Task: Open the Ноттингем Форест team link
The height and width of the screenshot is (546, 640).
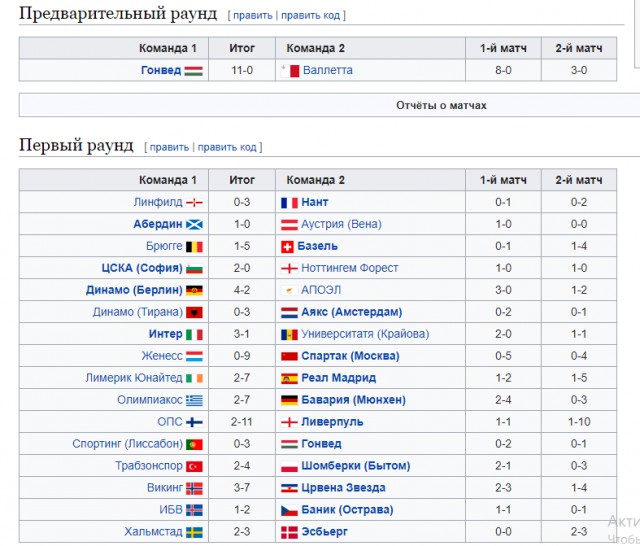Action: pos(350,269)
